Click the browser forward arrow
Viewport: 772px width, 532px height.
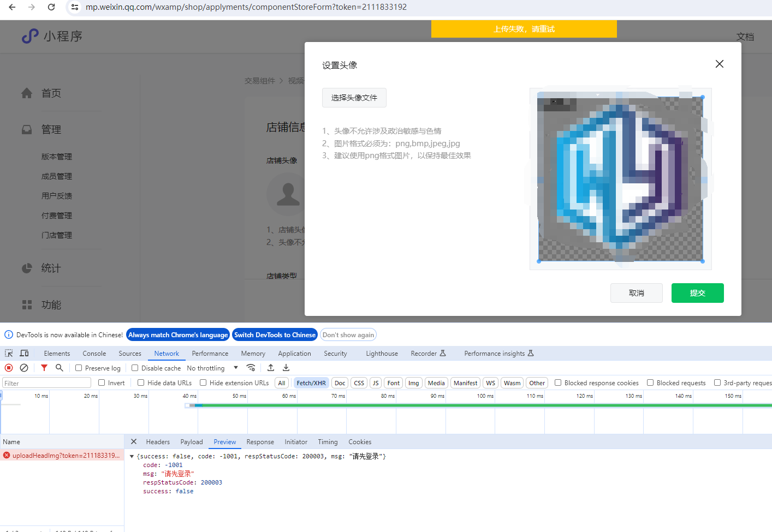[x=32, y=7]
